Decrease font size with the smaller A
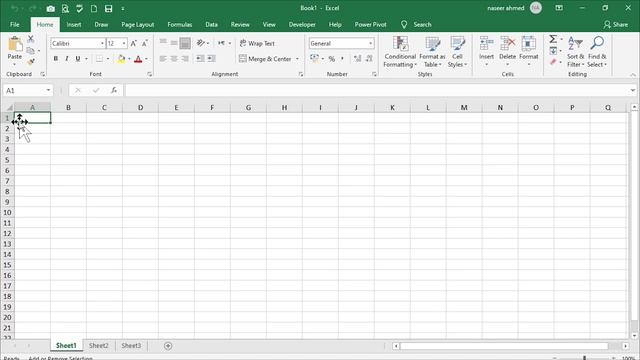This screenshot has height=360, width=640. click(144, 43)
